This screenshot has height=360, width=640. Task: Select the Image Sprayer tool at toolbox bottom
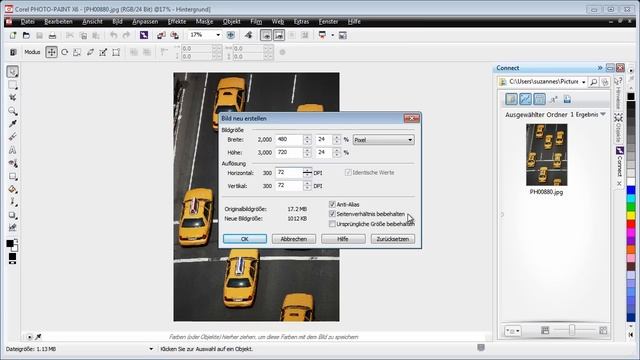(13, 227)
